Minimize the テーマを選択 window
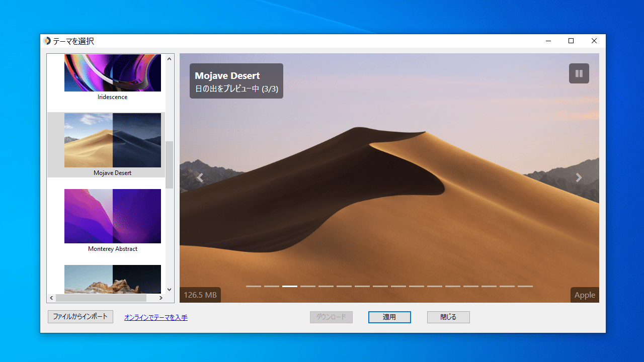 point(548,41)
